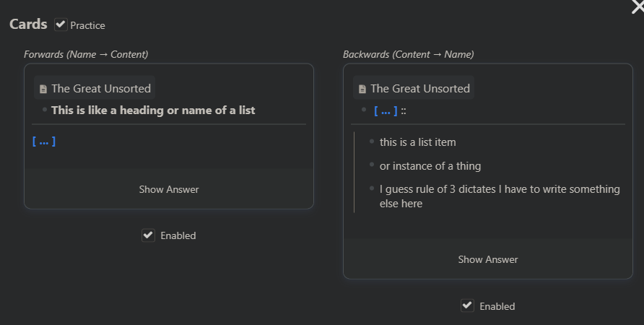Click the bullet before 'or instance of a thing'

372,165
